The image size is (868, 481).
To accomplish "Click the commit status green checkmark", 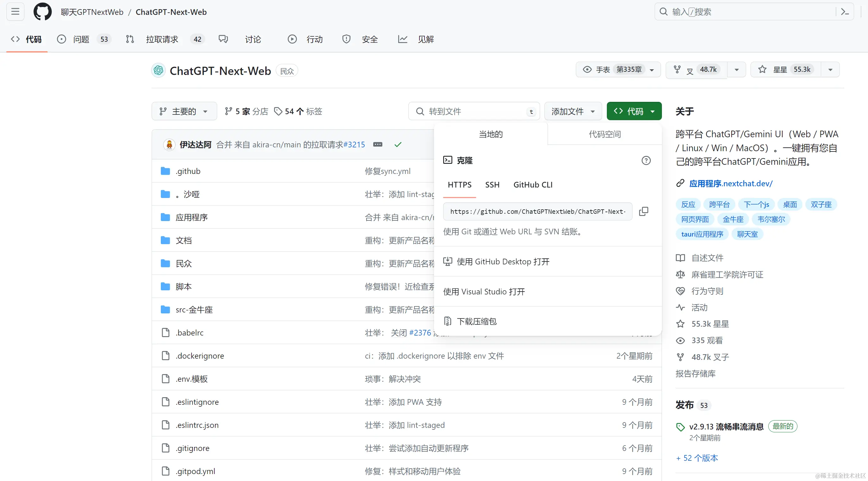I will pos(398,145).
